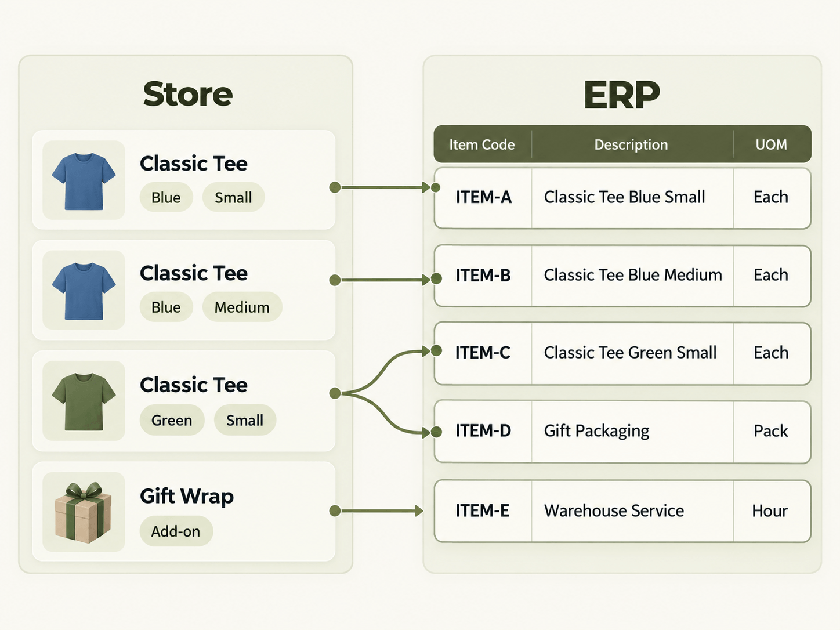Click the Green color tag
This screenshot has height=630, width=840.
(x=172, y=420)
